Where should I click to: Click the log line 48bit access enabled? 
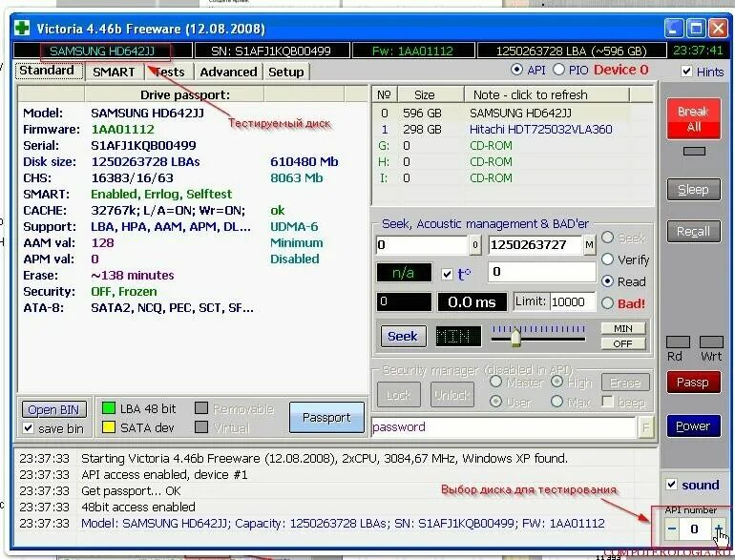pos(137,507)
